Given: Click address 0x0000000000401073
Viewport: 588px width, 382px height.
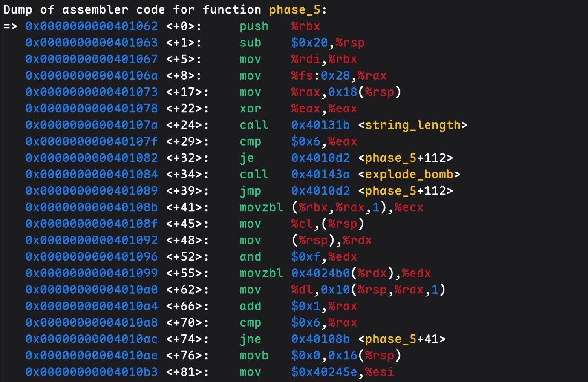Looking at the screenshot, I should (92, 92).
